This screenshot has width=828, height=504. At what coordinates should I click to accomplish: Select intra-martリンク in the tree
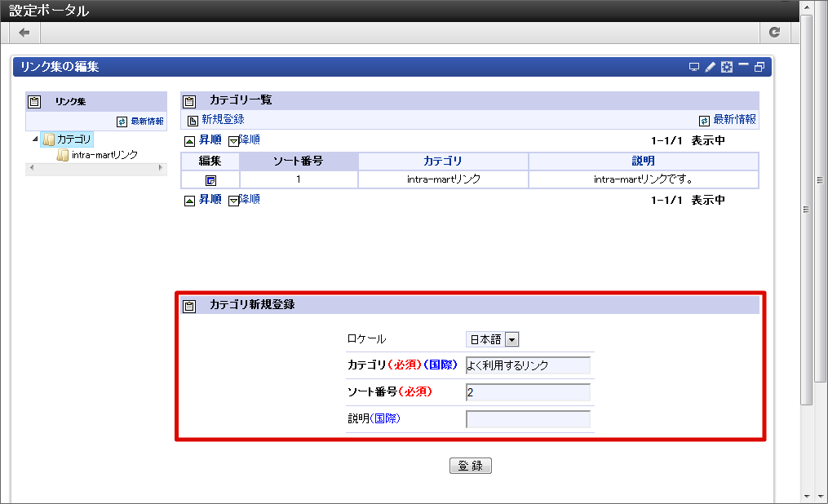click(x=104, y=155)
